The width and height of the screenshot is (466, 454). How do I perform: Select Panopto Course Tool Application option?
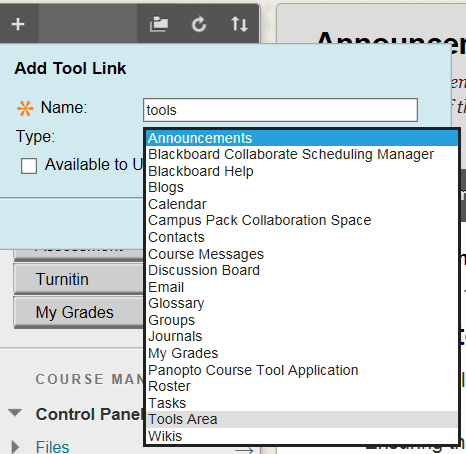coord(302,370)
